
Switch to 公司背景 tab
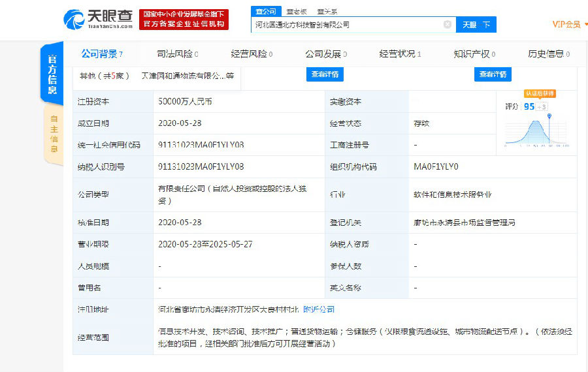pyautogui.click(x=102, y=54)
